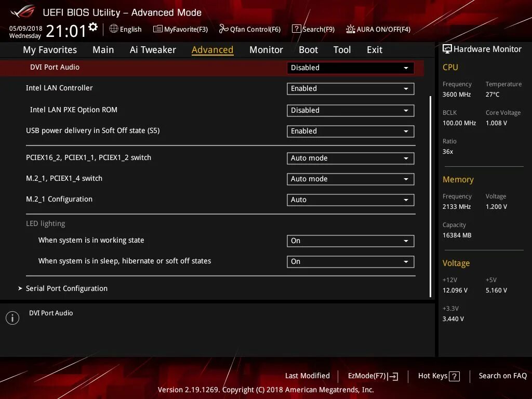
Task: Switch to Exit tab
Action: point(375,50)
